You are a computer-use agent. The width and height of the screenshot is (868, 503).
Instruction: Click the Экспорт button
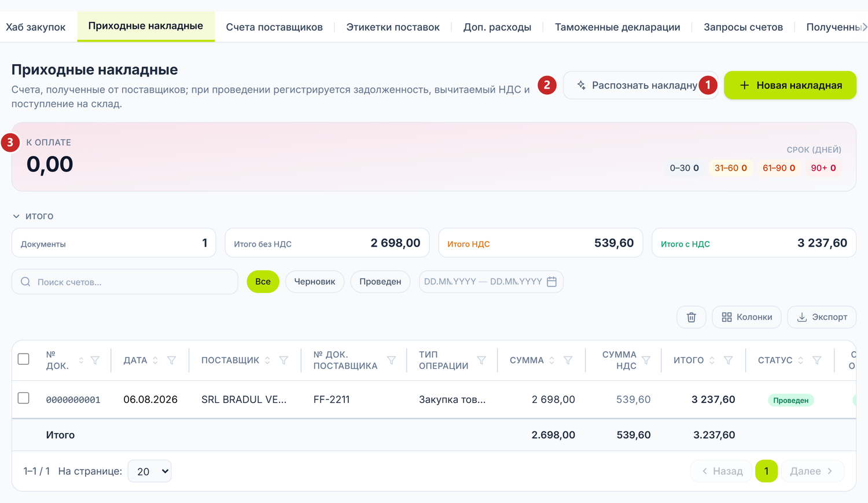(822, 317)
